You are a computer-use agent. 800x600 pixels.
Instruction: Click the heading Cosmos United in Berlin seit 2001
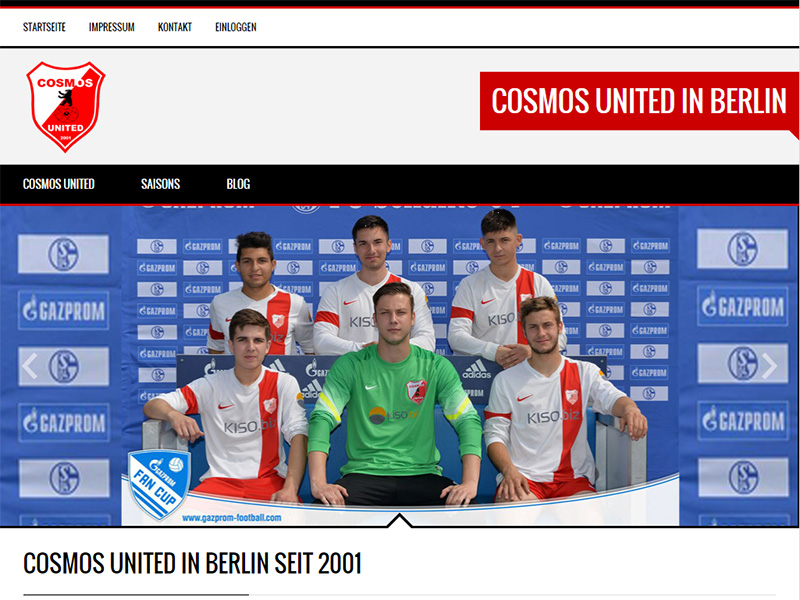tap(192, 563)
